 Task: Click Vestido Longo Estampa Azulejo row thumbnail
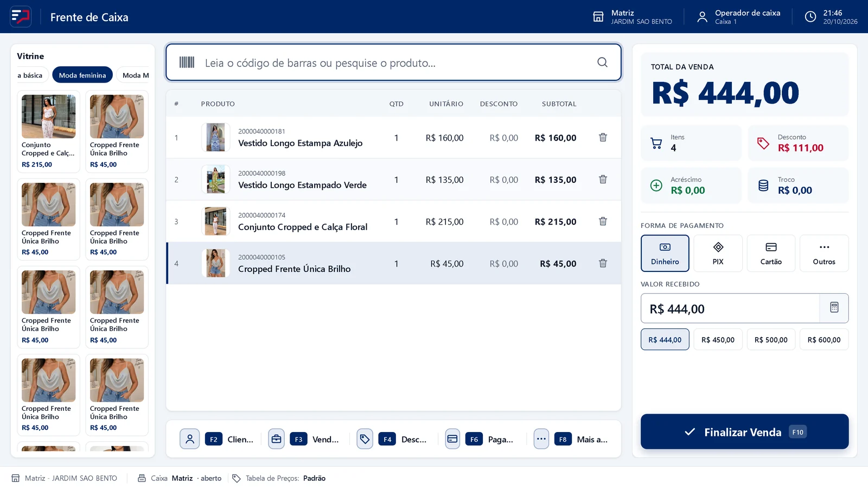tap(215, 137)
